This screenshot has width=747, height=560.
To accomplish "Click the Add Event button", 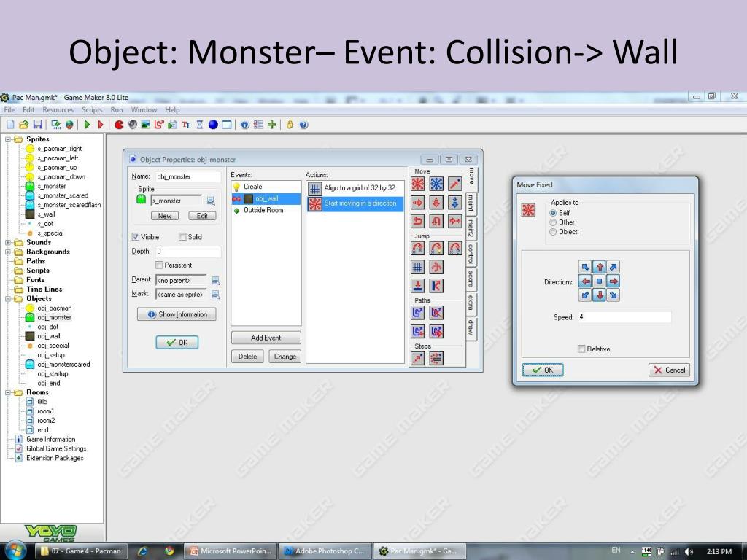I will 266,338.
